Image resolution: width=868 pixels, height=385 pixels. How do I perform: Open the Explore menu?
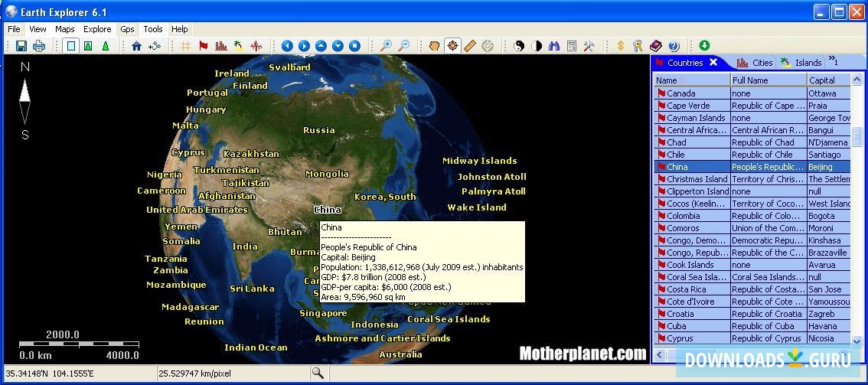pos(97,29)
